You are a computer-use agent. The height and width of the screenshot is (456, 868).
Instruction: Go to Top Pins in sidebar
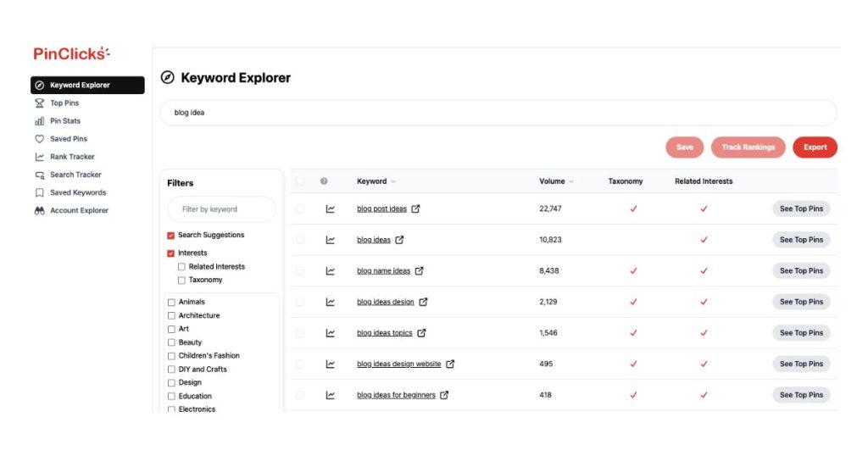pos(64,103)
